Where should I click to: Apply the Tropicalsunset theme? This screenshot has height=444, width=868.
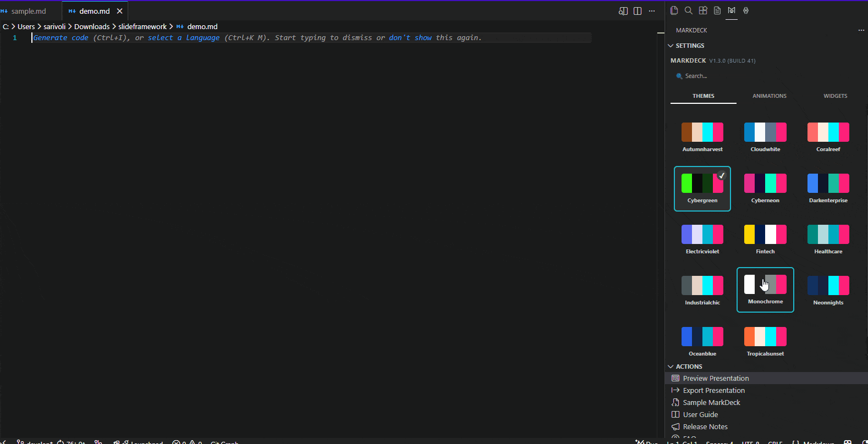tap(765, 342)
